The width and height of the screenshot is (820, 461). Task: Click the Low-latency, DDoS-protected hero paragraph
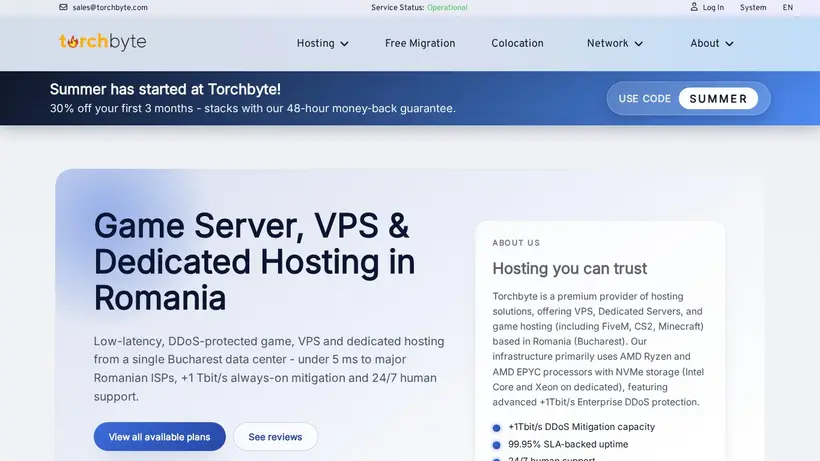(269, 368)
